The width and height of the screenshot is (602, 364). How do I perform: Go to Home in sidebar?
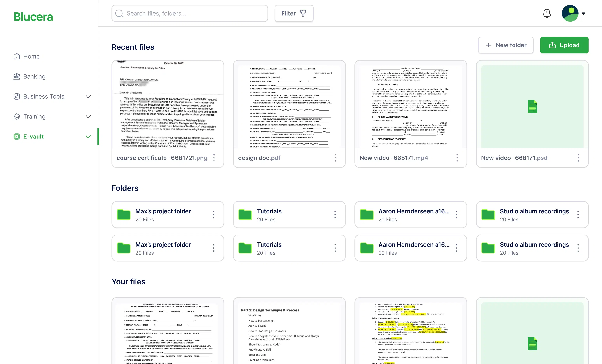[31, 56]
